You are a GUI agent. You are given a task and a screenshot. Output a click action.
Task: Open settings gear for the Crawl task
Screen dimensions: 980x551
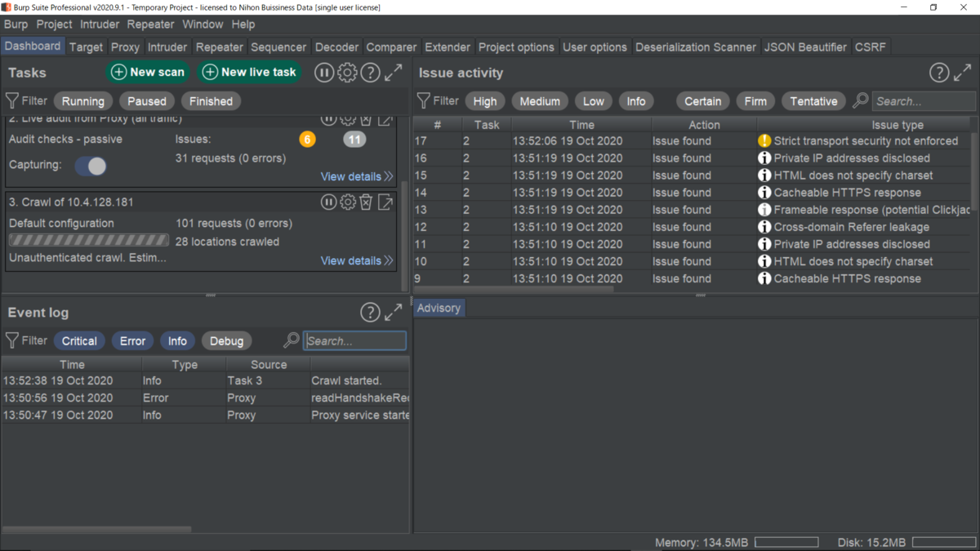[347, 202]
